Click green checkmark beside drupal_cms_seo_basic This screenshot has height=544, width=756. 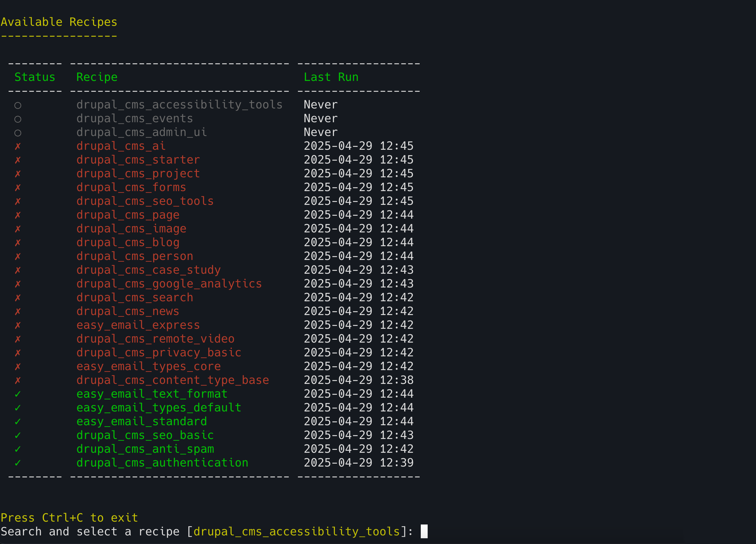pyautogui.click(x=18, y=435)
